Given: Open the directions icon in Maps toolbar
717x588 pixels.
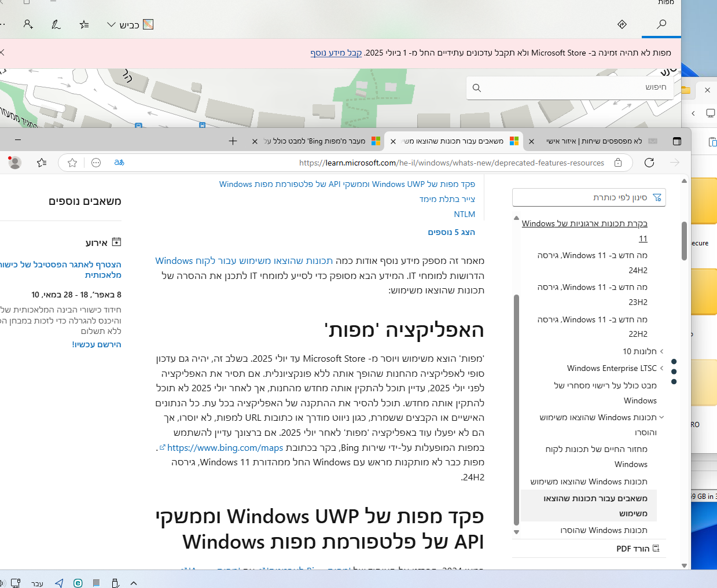Looking at the screenshot, I should 622,24.
